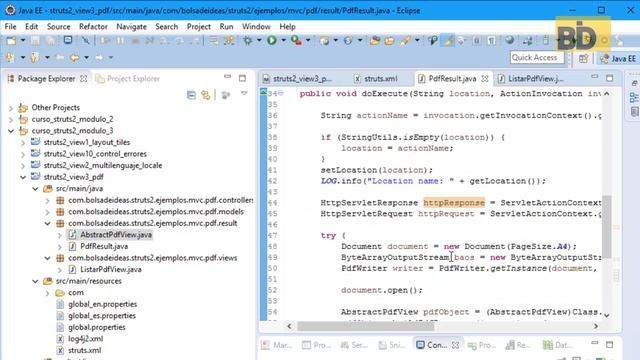Open the New wizard dropdown arrow

click(23, 40)
